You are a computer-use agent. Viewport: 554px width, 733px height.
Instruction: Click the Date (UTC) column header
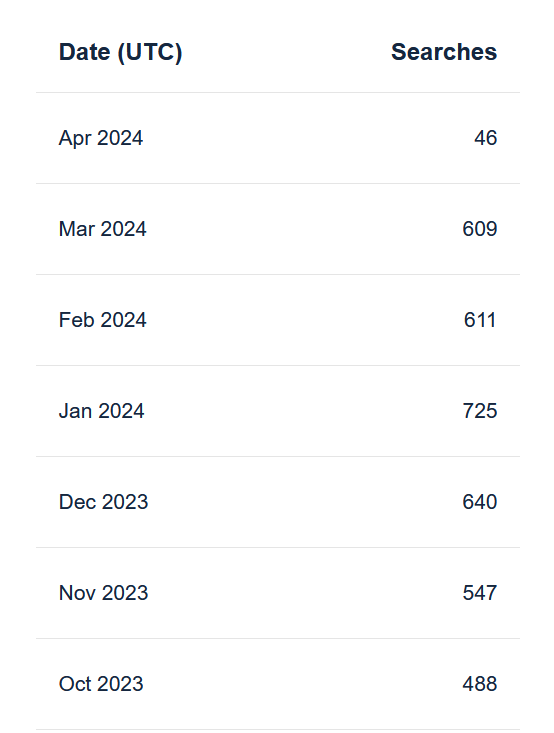click(x=121, y=52)
